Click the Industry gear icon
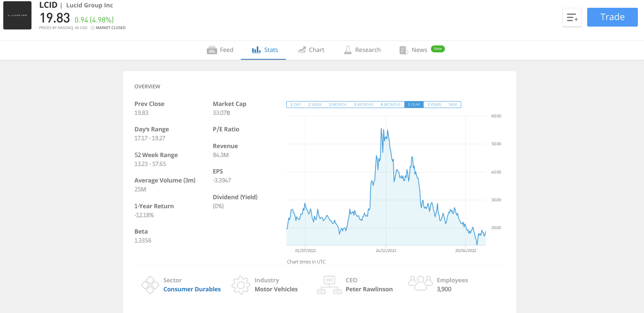Screen dimensions: 644x313 coord(241,285)
